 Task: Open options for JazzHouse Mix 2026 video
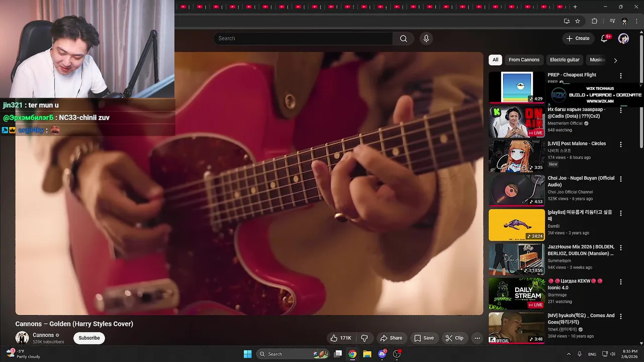tap(620, 247)
